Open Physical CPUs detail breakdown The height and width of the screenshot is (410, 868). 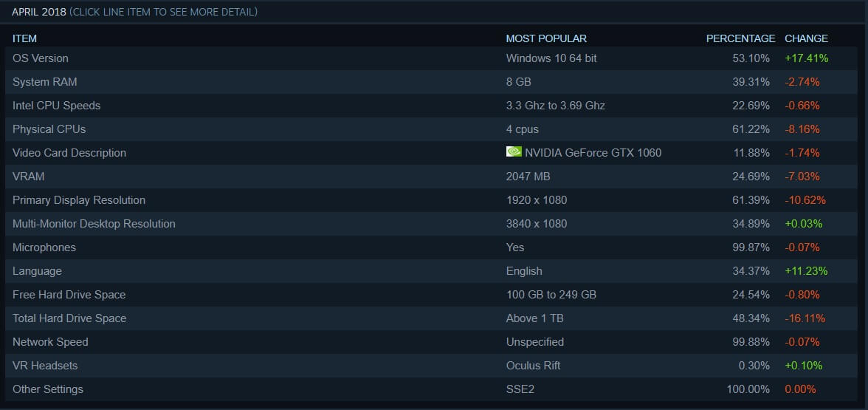(49, 129)
